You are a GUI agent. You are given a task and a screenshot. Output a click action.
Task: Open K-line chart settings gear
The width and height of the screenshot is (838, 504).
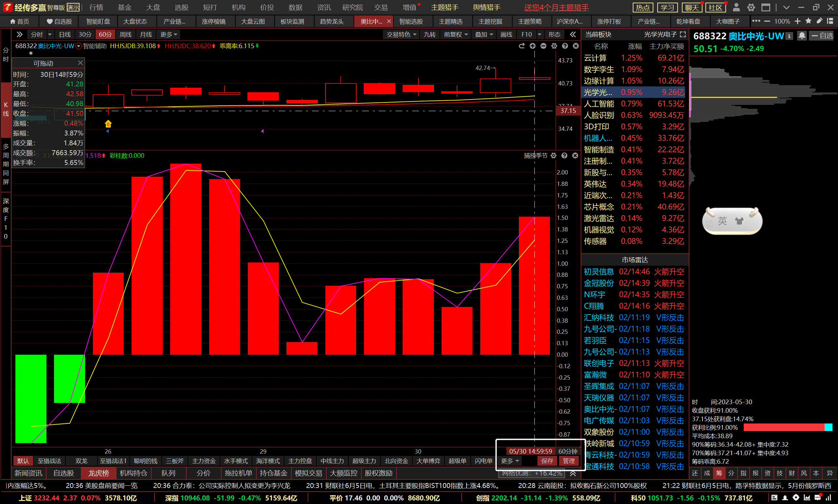click(x=554, y=46)
